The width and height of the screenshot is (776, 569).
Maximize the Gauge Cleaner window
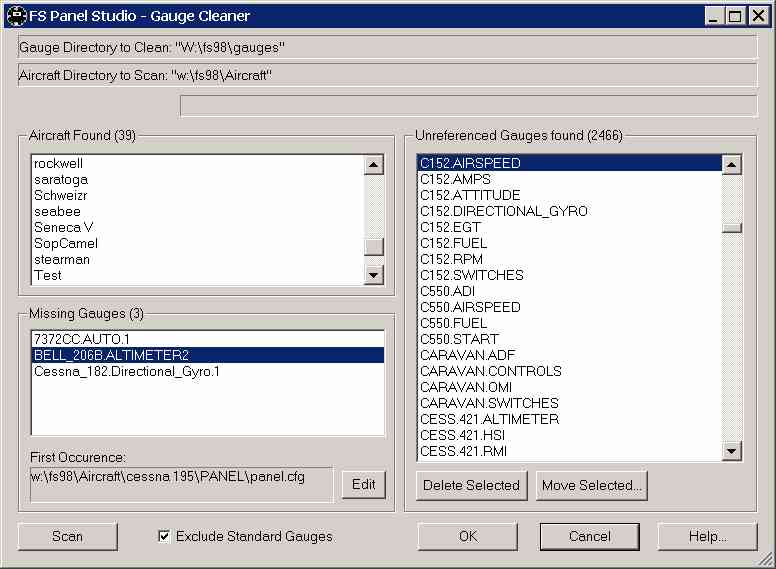(x=735, y=16)
